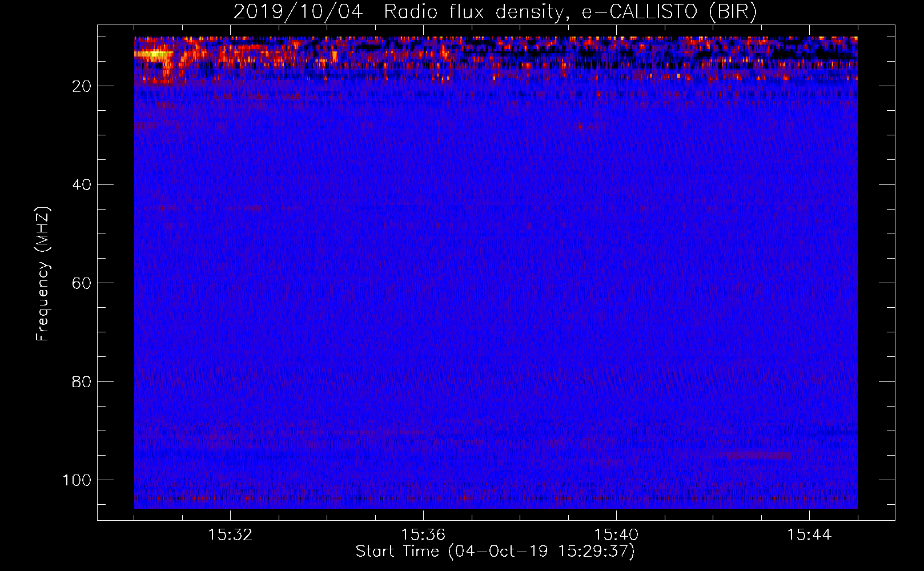Click the bright yellow burst near 15:30
The height and width of the screenshot is (571, 924).
pos(153,54)
